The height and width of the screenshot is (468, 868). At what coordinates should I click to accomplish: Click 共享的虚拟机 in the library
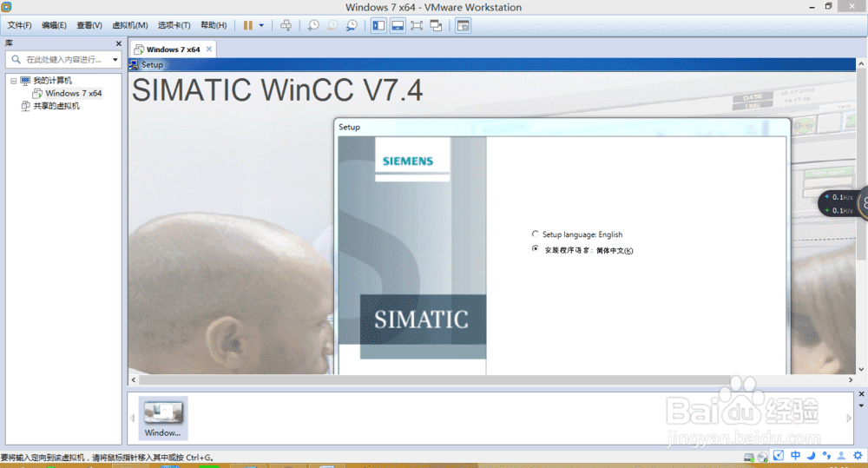[56, 106]
